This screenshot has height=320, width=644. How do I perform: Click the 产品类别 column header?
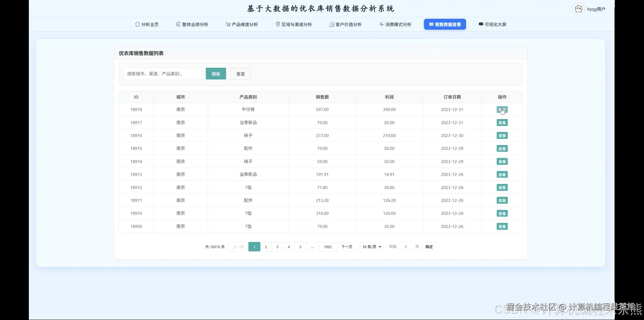(248, 97)
